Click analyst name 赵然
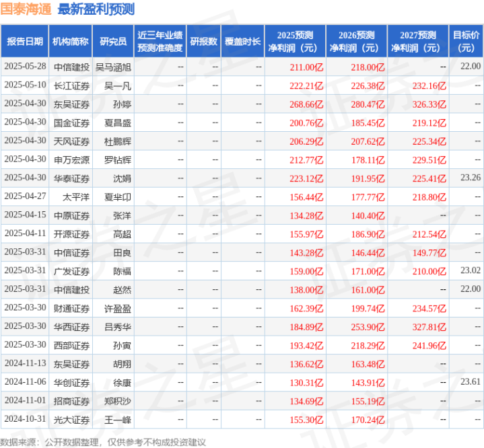The image size is (484, 448). point(122,290)
